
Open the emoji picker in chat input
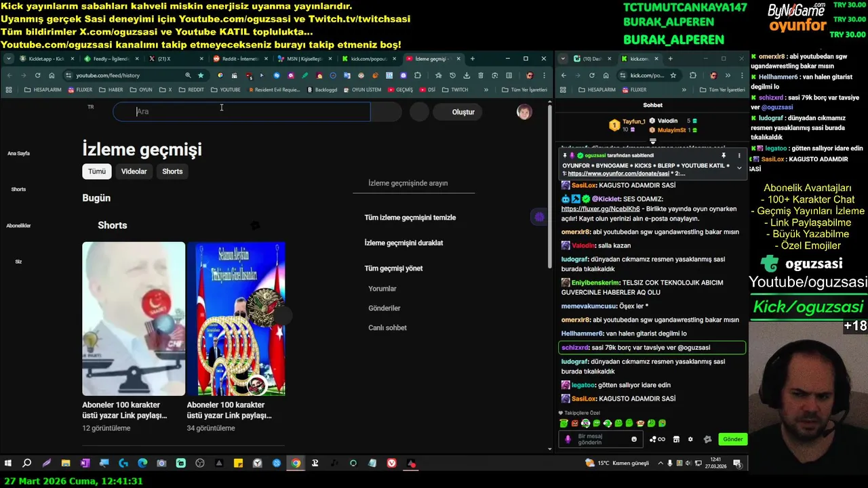[x=634, y=439]
